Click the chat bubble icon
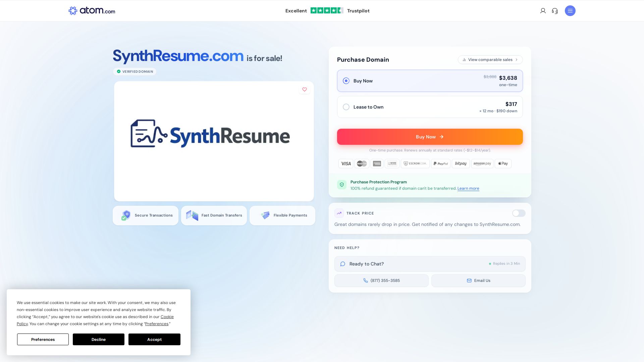The image size is (644, 362). pos(343,264)
